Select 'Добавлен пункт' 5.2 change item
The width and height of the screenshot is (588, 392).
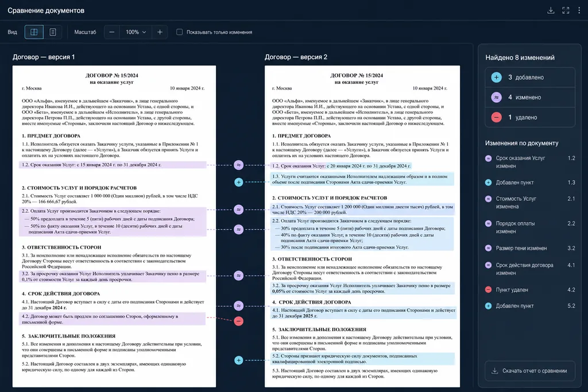coord(530,306)
